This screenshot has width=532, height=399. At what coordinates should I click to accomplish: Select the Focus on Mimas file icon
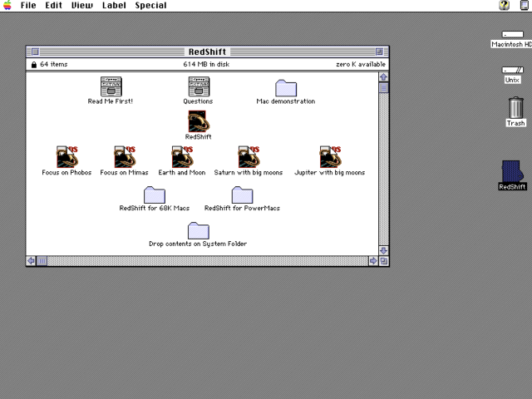point(125,157)
